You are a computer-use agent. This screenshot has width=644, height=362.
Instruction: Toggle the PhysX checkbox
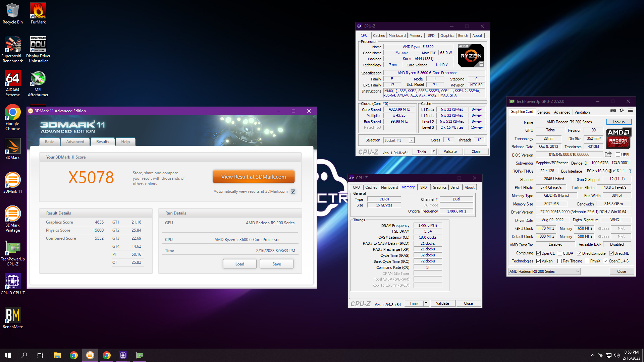pos(587,261)
